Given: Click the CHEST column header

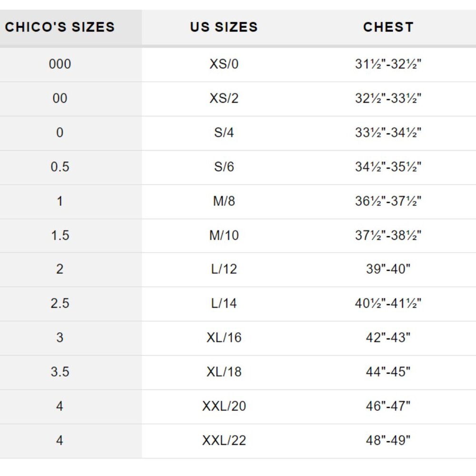Looking at the screenshot, I should [x=388, y=27].
